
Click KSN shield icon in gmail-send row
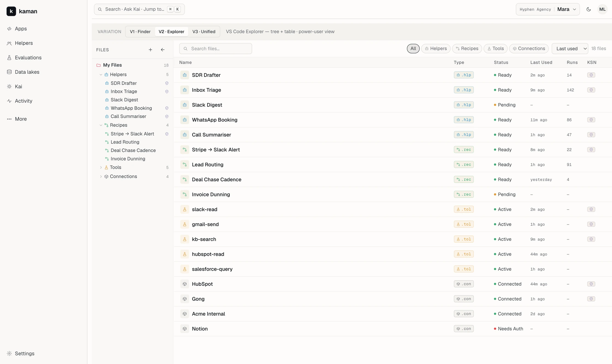pos(591,224)
